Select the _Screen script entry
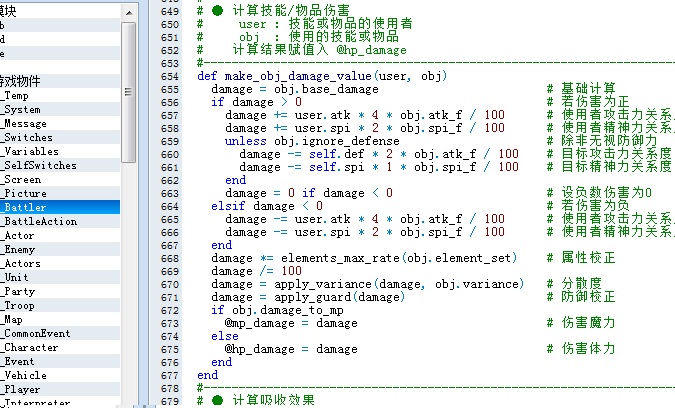675x408 pixels. [x=60, y=179]
